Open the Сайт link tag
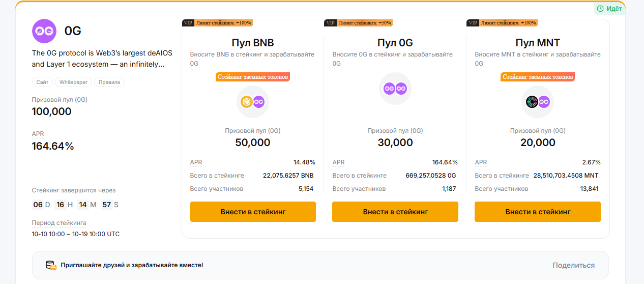 (x=42, y=82)
